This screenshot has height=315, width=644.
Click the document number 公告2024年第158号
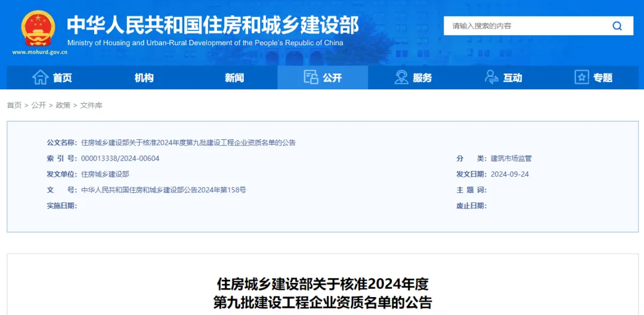[215, 190]
